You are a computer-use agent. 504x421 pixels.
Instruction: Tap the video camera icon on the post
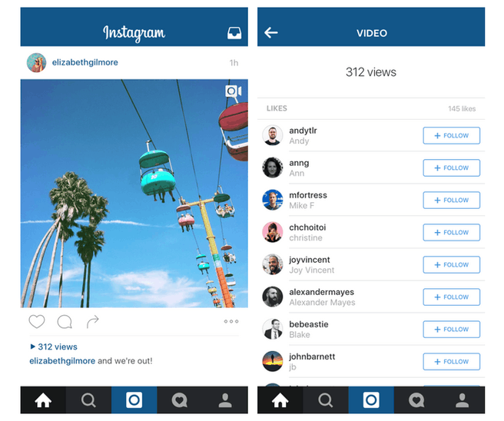click(234, 91)
